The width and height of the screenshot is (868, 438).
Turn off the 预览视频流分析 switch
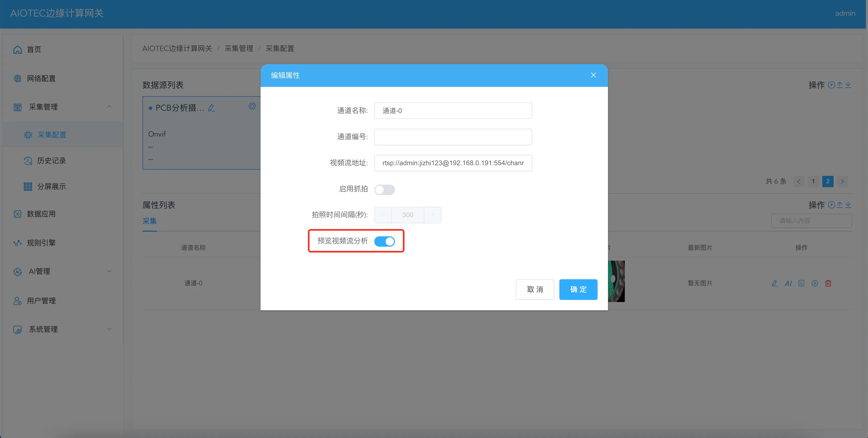[x=384, y=241]
